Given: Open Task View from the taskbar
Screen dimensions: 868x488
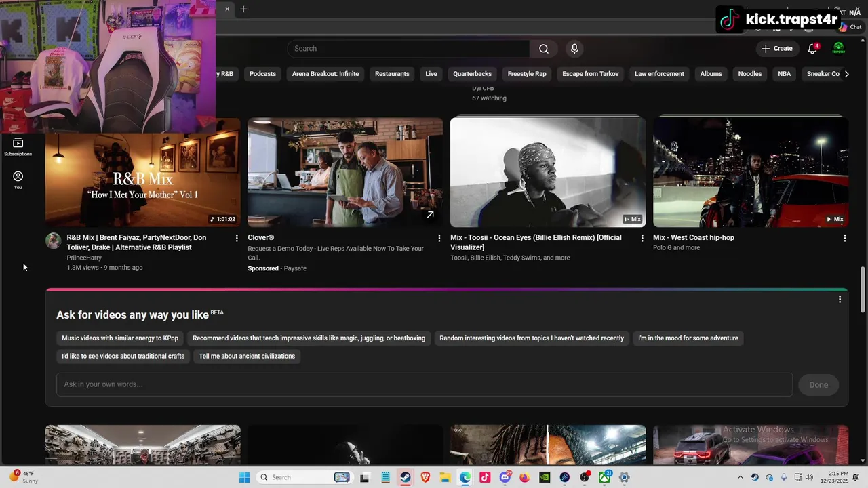Looking at the screenshot, I should [365, 477].
